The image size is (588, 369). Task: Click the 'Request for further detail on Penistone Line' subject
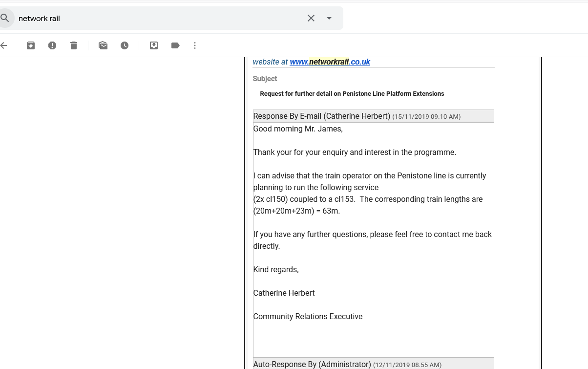[352, 94]
